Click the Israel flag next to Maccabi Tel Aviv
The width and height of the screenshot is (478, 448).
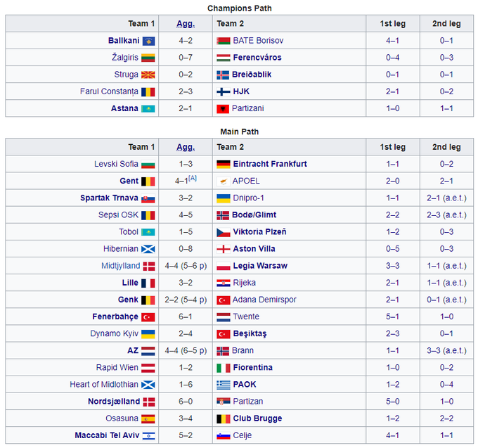(148, 435)
